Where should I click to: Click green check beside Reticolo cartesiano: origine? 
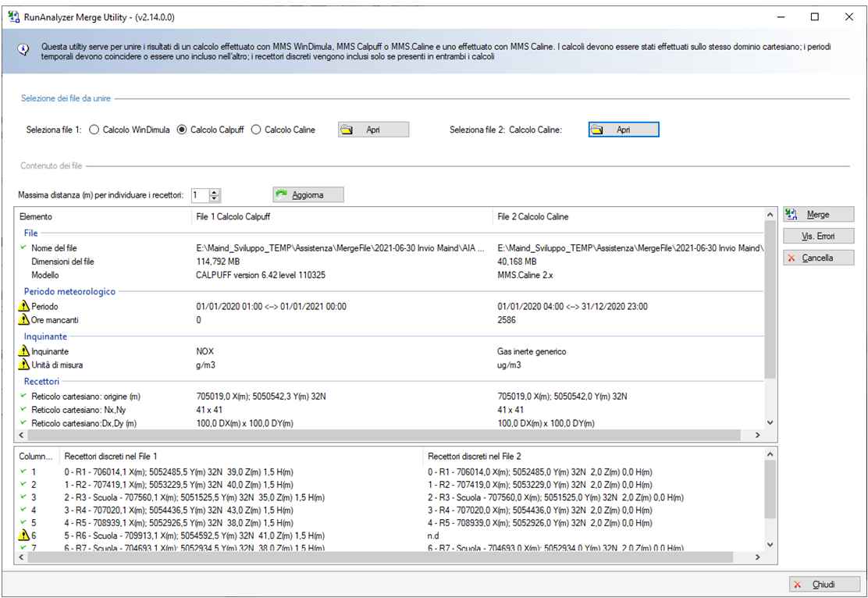coord(23,395)
